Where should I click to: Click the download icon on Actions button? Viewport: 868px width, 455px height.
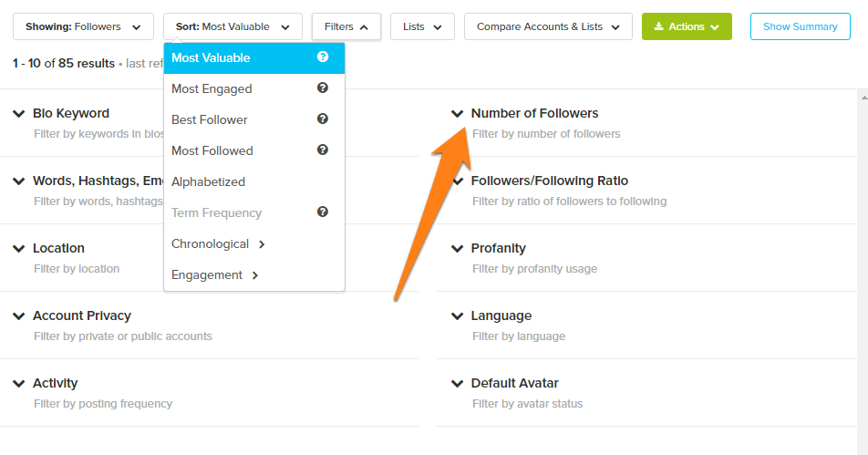coord(658,26)
